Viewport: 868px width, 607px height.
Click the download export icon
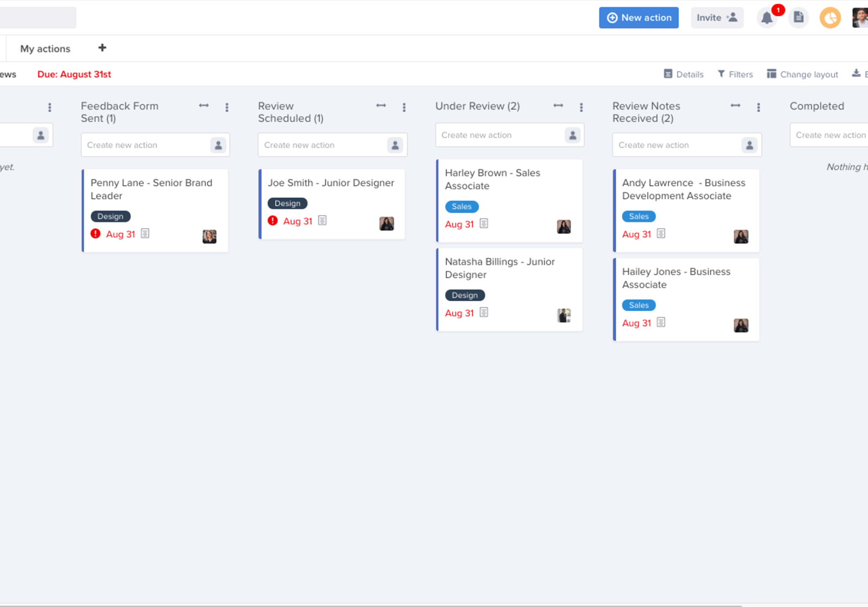click(856, 73)
